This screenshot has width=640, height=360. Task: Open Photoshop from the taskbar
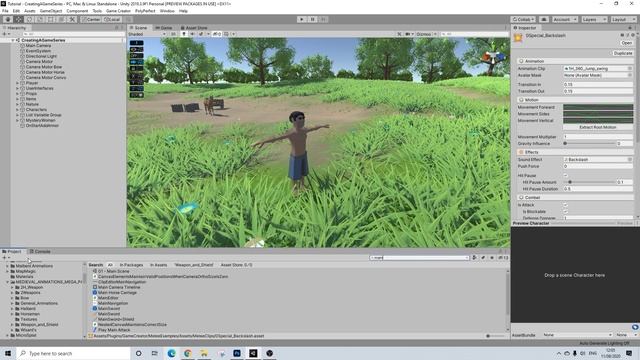(x=237, y=353)
